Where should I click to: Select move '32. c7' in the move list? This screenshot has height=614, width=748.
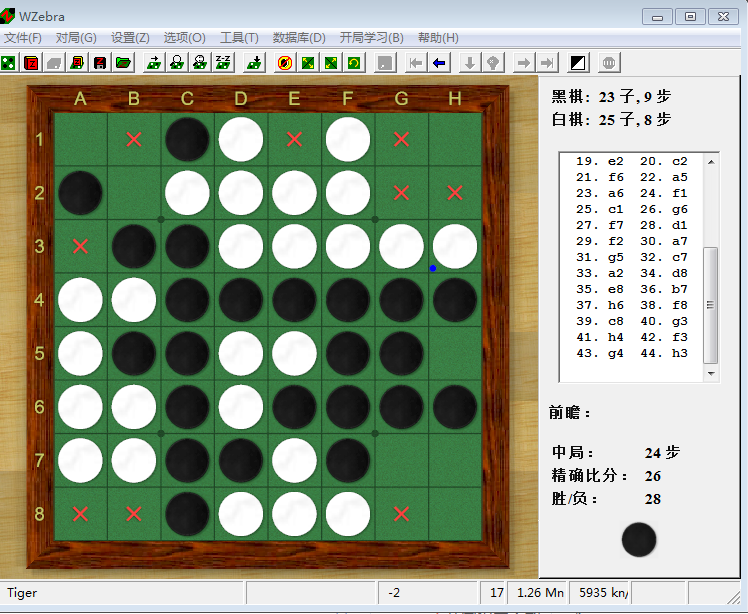point(664,257)
